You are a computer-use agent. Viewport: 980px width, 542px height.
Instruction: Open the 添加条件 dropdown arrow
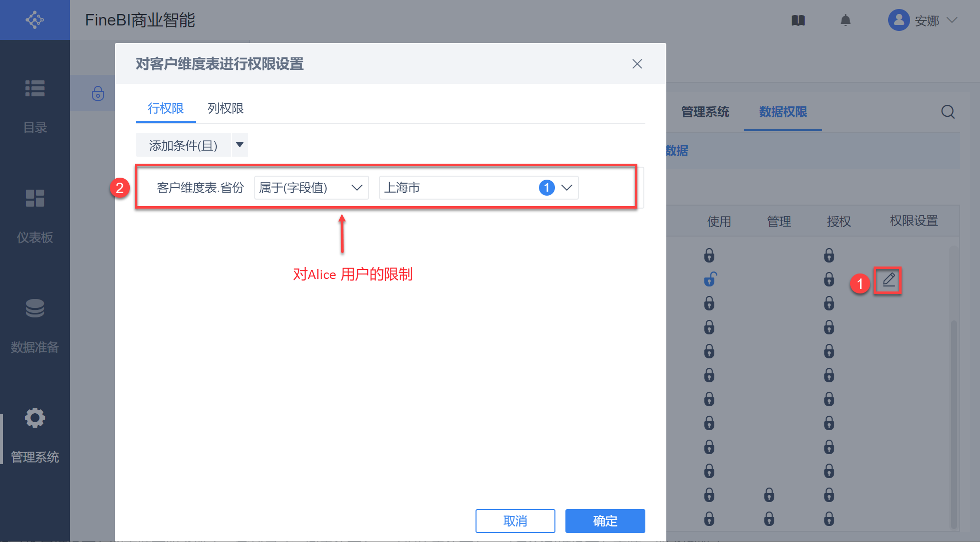[240, 145]
